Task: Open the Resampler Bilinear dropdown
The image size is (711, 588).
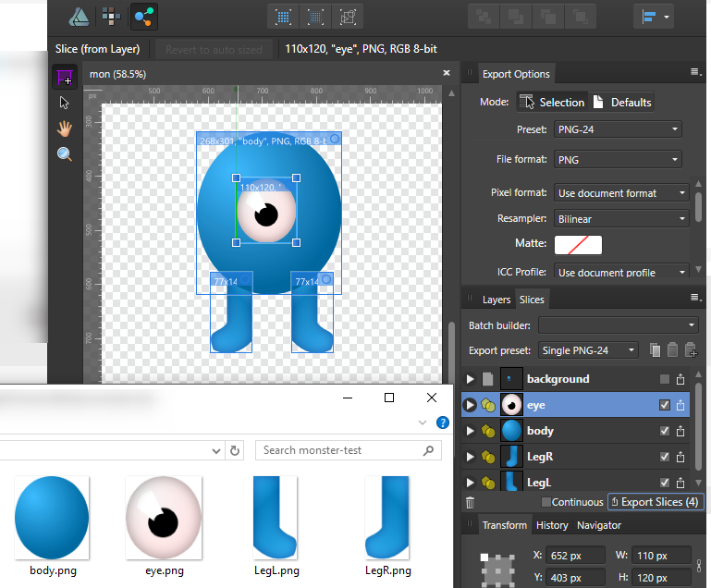Action: pos(621,219)
